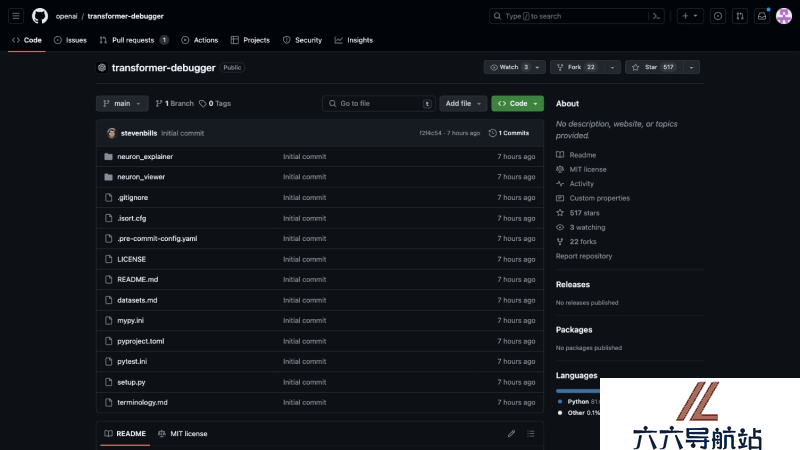
Task: Open stevenbills profile link
Action: coord(139,133)
